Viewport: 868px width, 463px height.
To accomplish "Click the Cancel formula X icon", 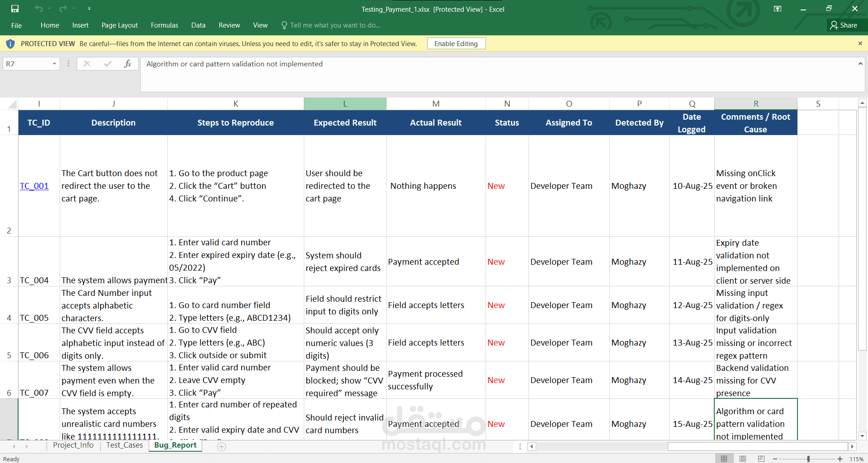I will [87, 64].
